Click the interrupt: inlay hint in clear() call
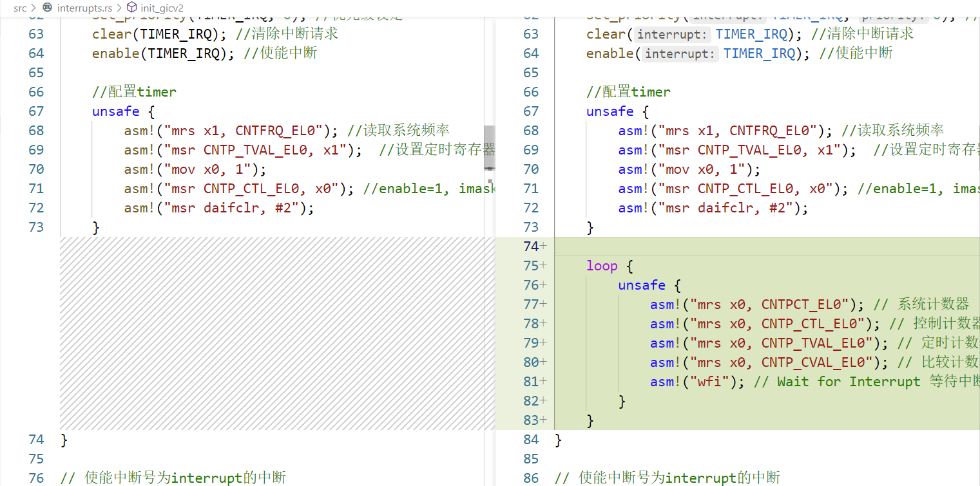Viewport: 980px width, 486px height. point(673,34)
